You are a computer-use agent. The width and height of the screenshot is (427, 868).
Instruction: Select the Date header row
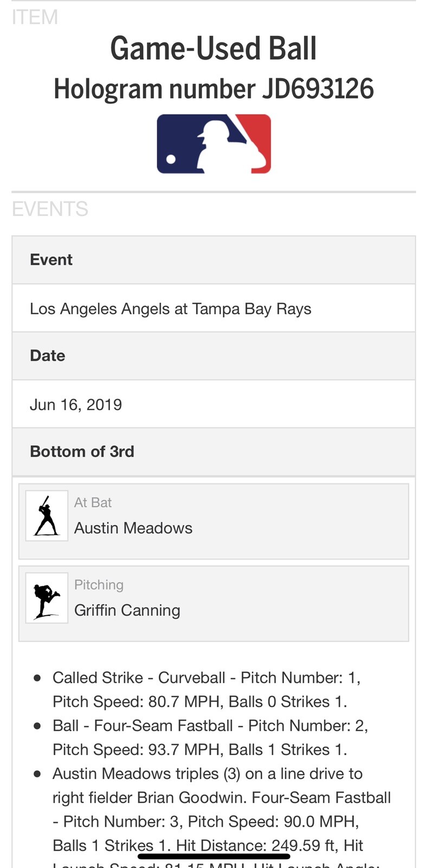(214, 356)
